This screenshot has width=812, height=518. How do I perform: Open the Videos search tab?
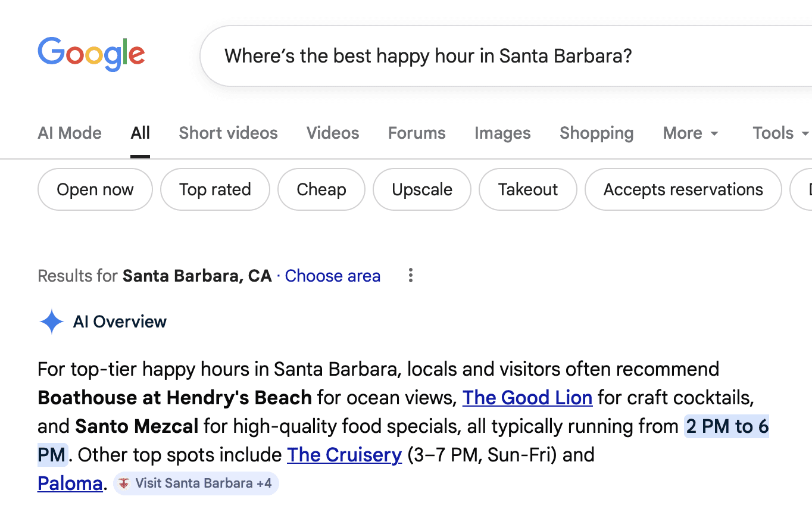coord(332,133)
